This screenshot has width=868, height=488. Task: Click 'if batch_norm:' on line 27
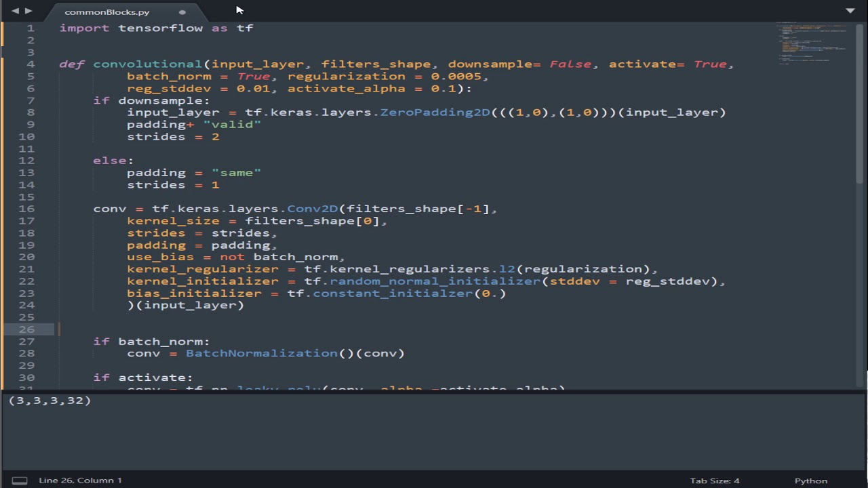coord(151,342)
